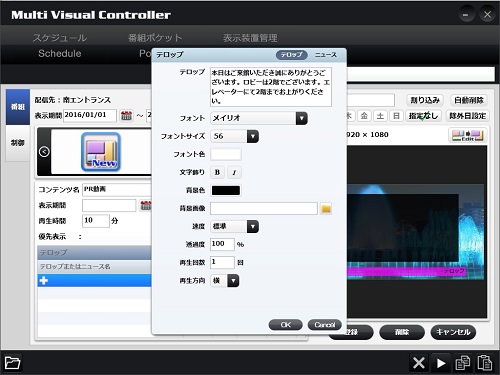Pick the 背景色 black color swatch

pos(226,190)
